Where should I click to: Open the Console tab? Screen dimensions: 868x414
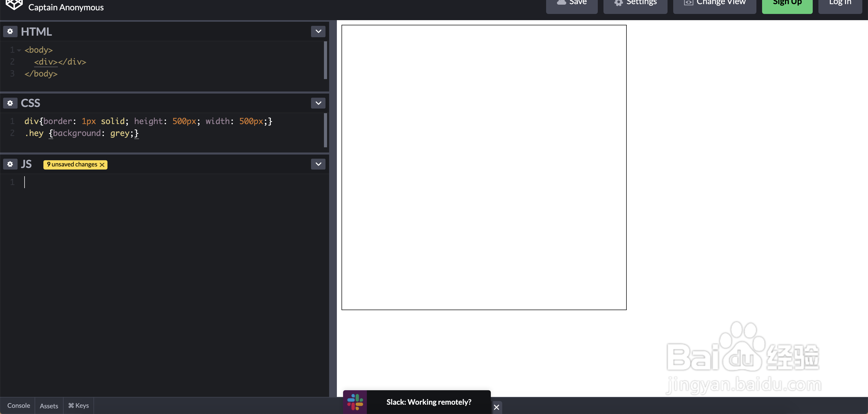coord(19,405)
